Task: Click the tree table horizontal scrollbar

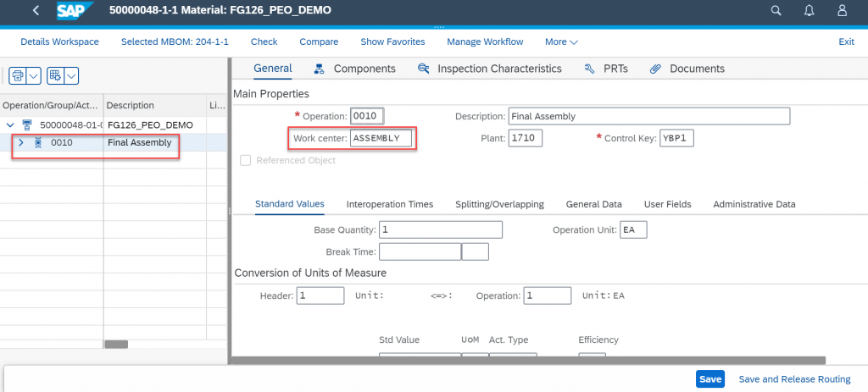Action: tap(115, 345)
